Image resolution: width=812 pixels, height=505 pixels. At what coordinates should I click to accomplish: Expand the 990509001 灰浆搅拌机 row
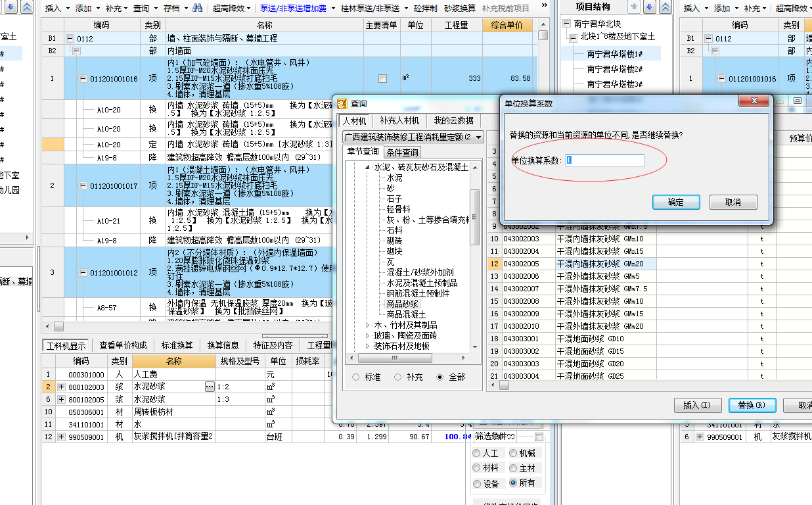click(61, 437)
